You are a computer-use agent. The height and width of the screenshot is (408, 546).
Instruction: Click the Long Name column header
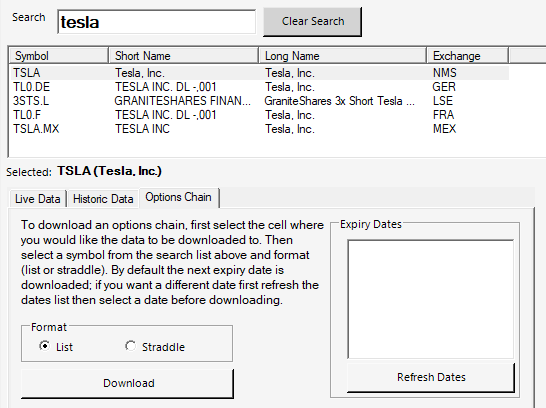click(343, 56)
